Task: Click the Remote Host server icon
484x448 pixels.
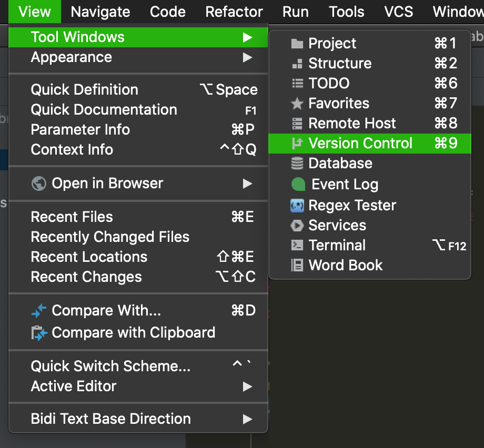Action: click(297, 124)
